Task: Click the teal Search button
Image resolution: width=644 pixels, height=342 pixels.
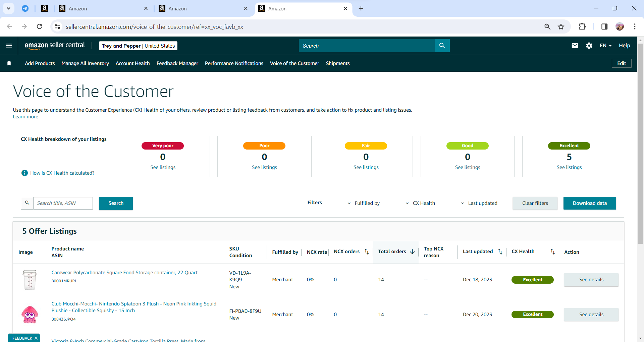Action: 116,203
